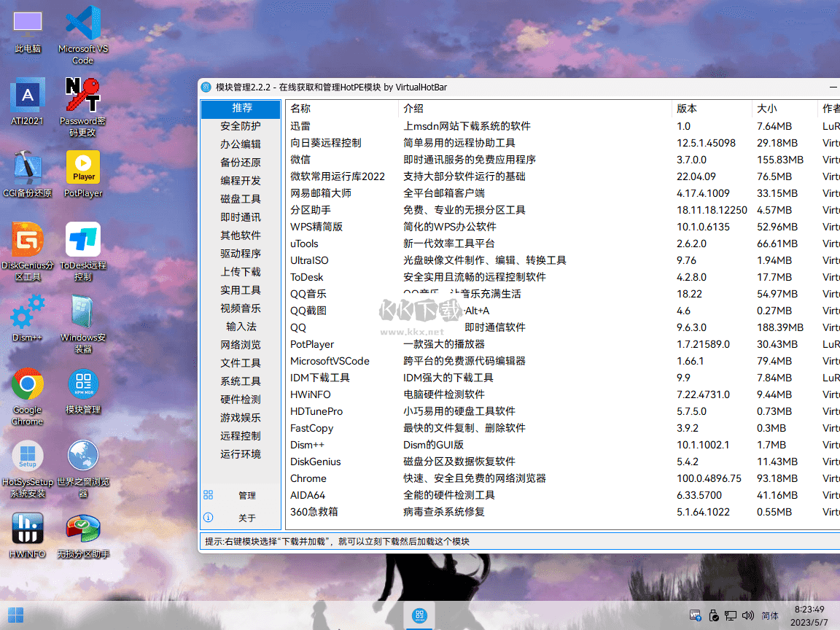Switch to 安全防护 category
The height and width of the screenshot is (630, 840).
241,126
